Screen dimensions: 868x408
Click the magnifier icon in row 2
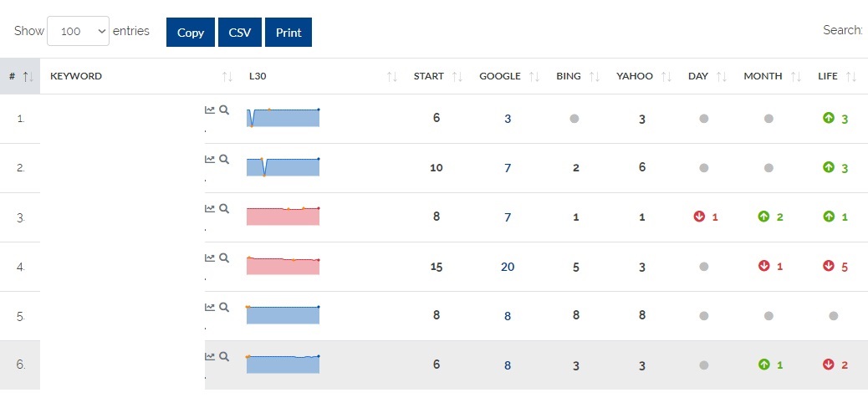[223, 159]
